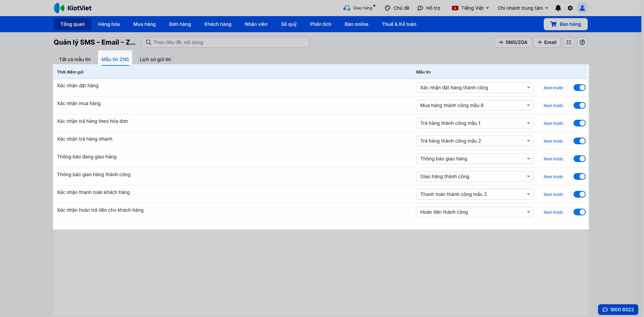Open the Giao hàng delivery icon
The image size is (644, 317).
(x=346, y=8)
